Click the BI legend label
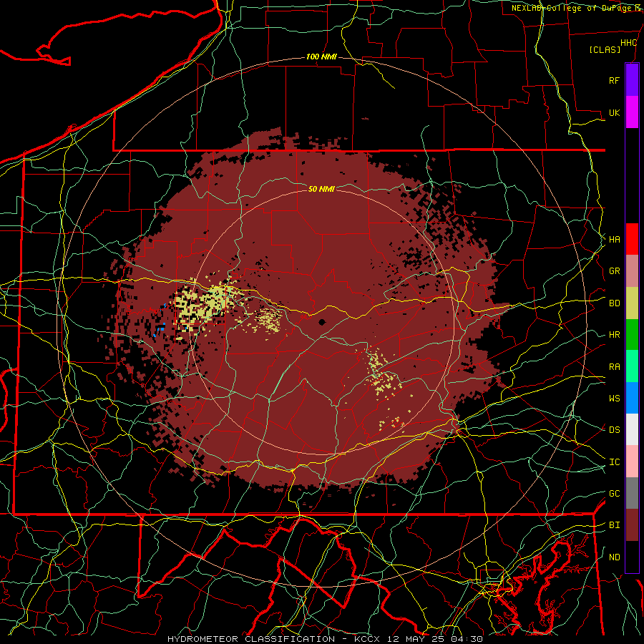 (x=614, y=525)
